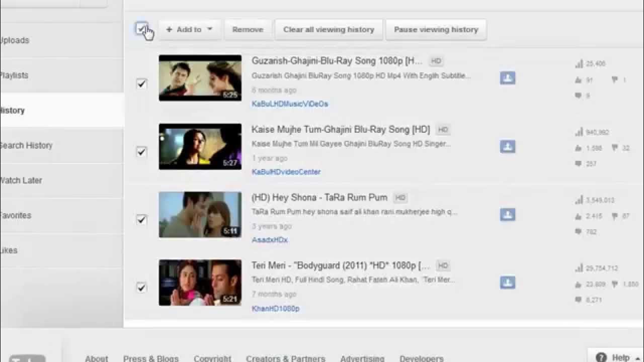Open Creators & Partners footer link

pos(286,358)
